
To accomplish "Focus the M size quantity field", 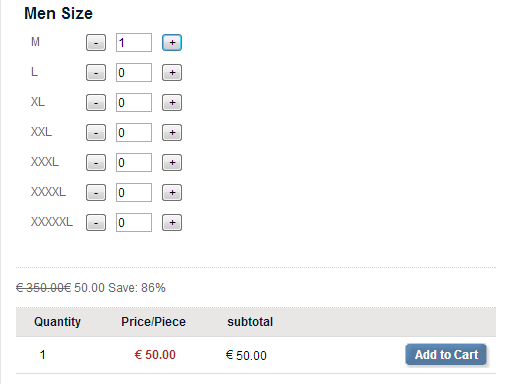I will [134, 43].
